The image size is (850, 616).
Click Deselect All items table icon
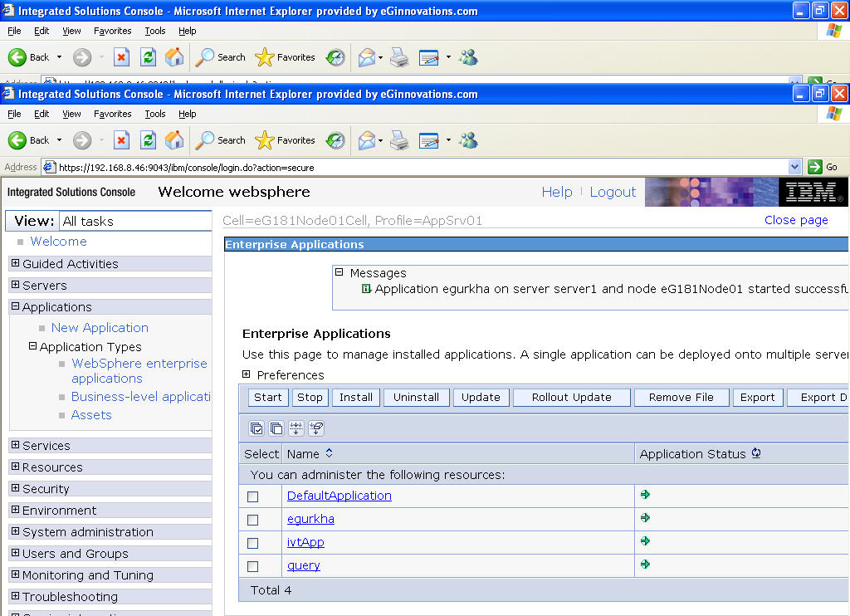click(276, 429)
